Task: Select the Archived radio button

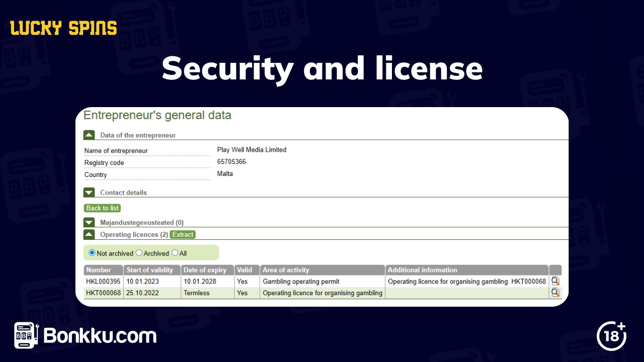Action: [x=139, y=253]
